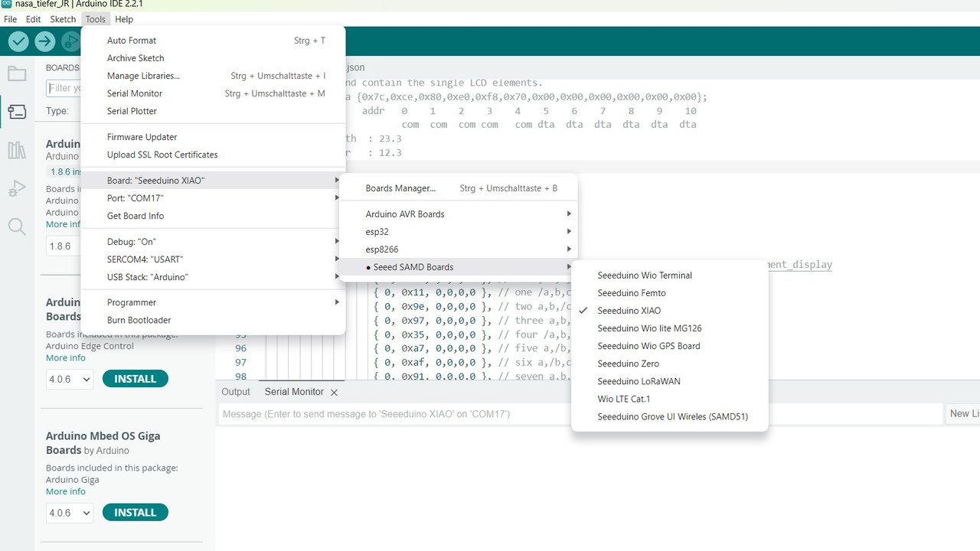Expand esp32 boards submenu
The height and width of the screenshot is (551, 980).
pos(459,232)
